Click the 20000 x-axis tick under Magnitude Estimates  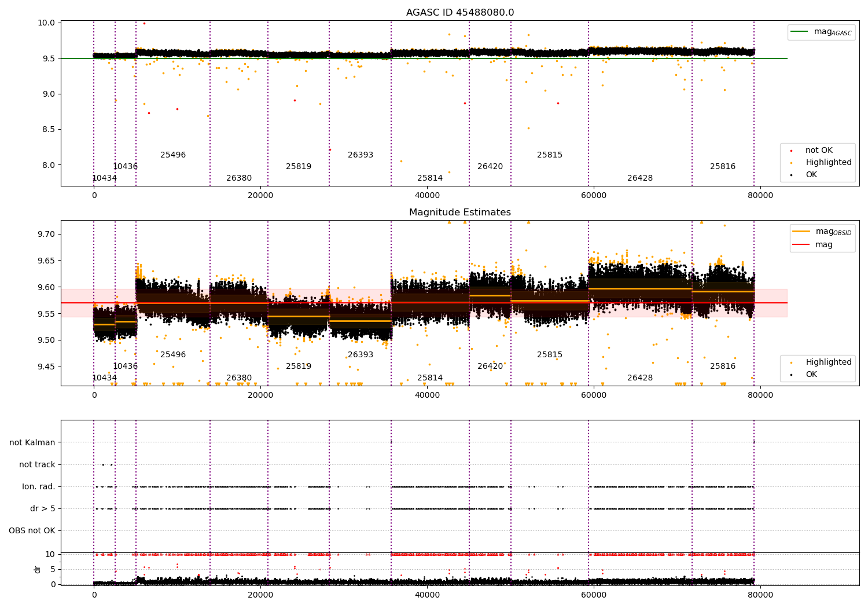point(260,395)
